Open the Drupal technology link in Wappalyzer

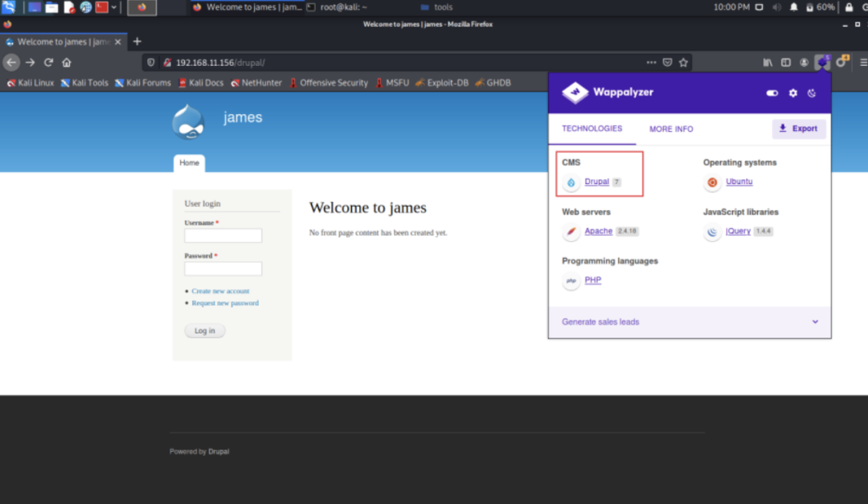(x=596, y=182)
